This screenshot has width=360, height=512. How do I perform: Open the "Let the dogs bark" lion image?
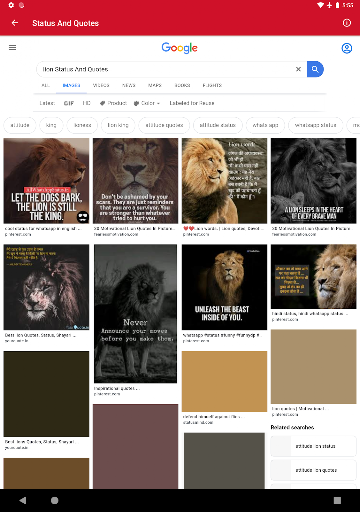click(x=46, y=181)
